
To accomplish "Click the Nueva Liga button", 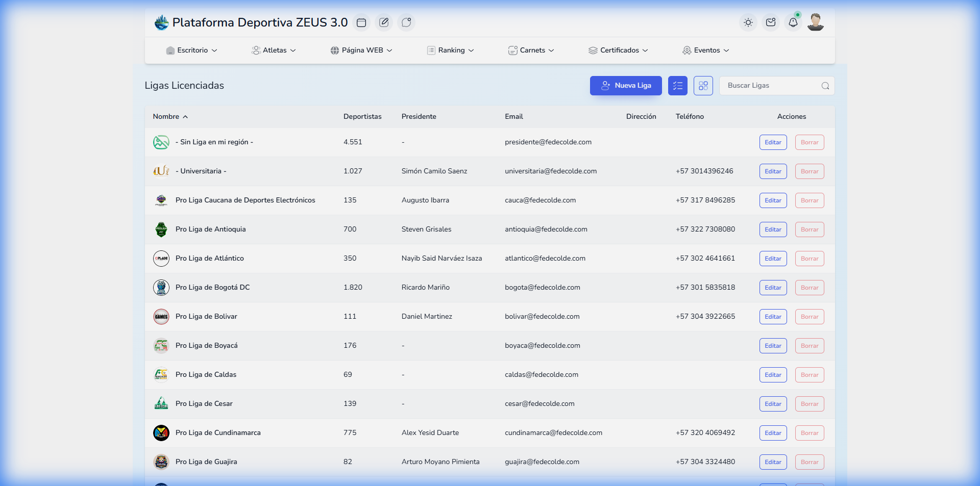I will (x=626, y=86).
